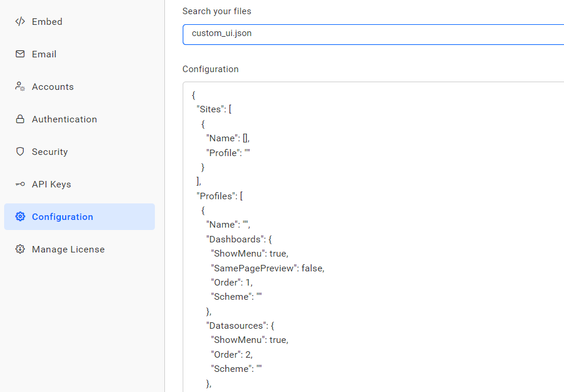Click the Security shield icon
The height and width of the screenshot is (392, 564).
click(19, 151)
